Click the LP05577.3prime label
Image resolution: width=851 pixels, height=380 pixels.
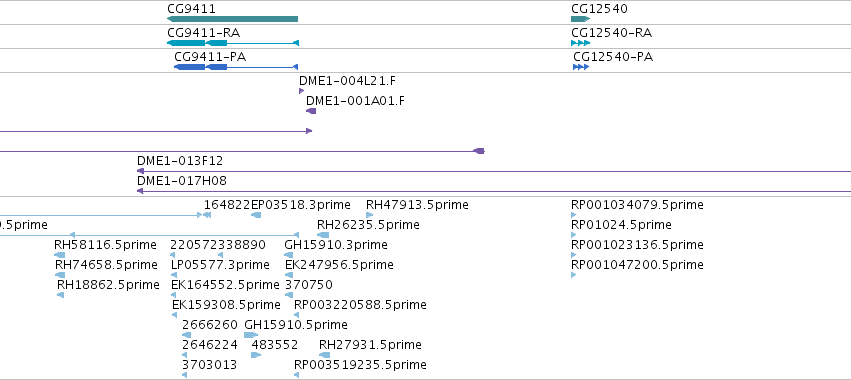tap(220, 264)
